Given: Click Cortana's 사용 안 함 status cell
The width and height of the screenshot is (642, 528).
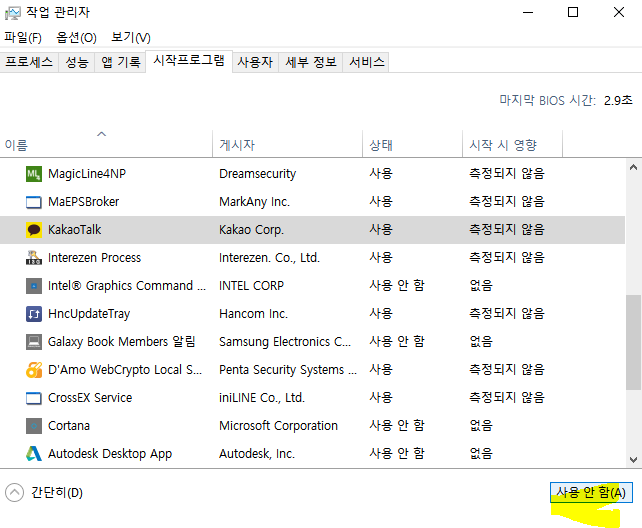Looking at the screenshot, I should point(397,426).
